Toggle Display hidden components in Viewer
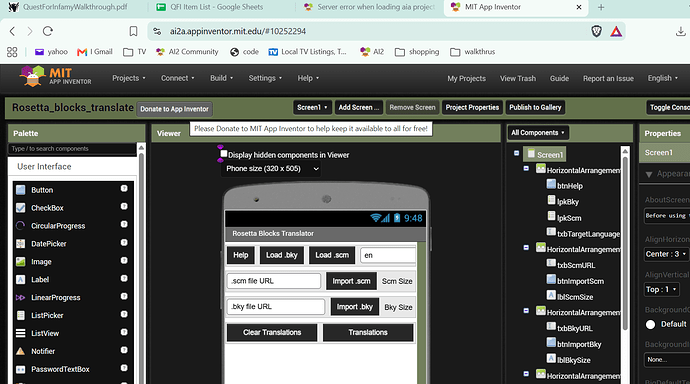690x384 pixels. [x=224, y=154]
